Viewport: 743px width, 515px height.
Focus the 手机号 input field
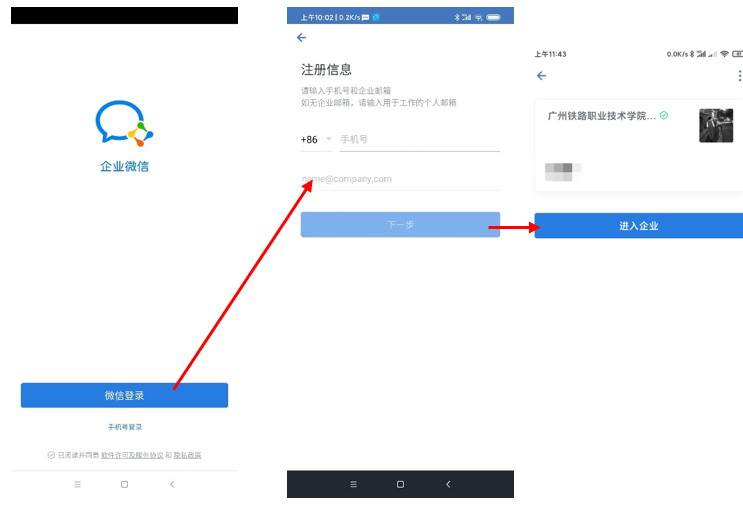[x=419, y=139]
